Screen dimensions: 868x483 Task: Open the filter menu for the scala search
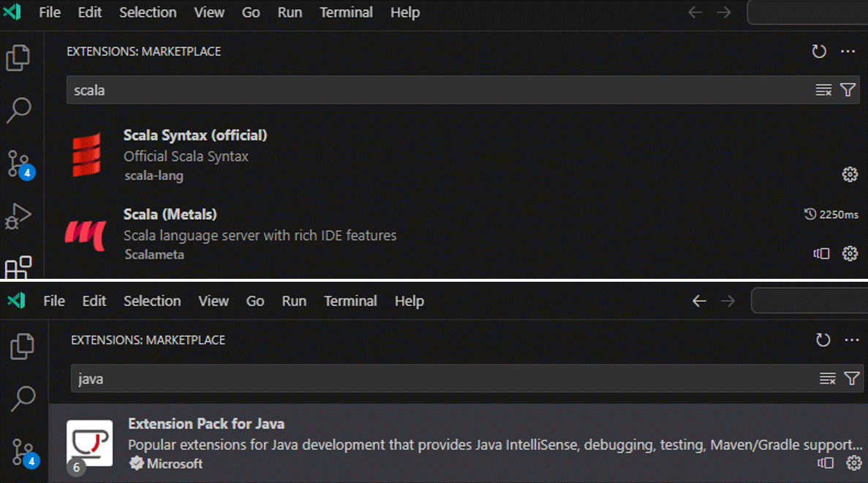(848, 90)
